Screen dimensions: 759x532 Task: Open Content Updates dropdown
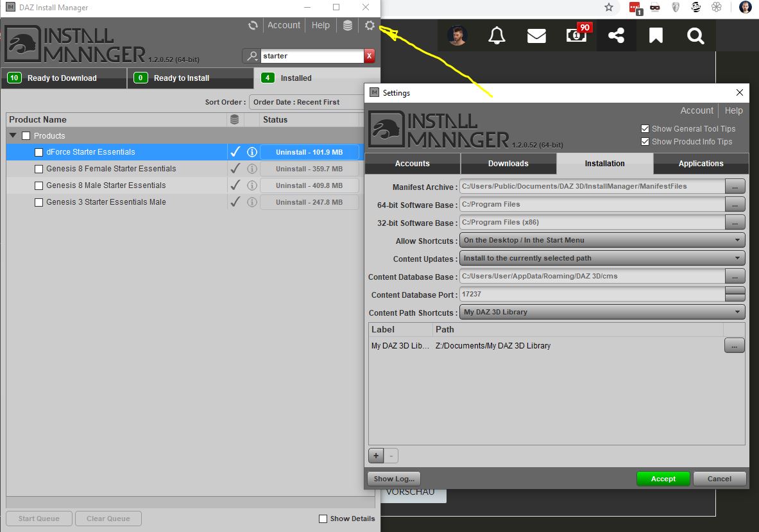coord(602,259)
